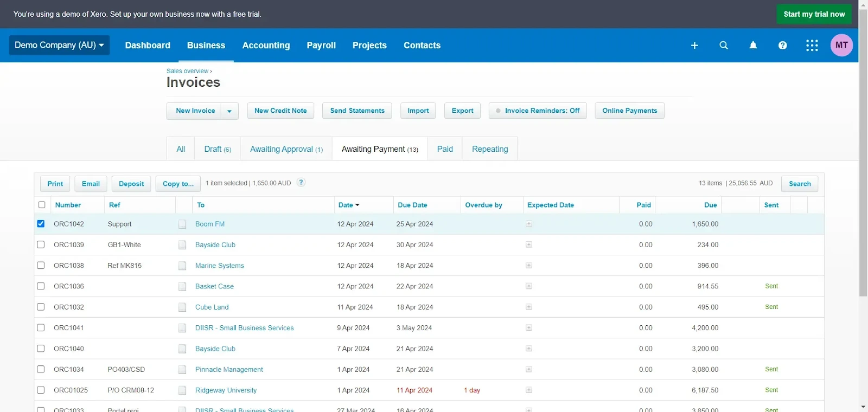868x412 pixels.
Task: Click the Import button
Action: (418, 111)
